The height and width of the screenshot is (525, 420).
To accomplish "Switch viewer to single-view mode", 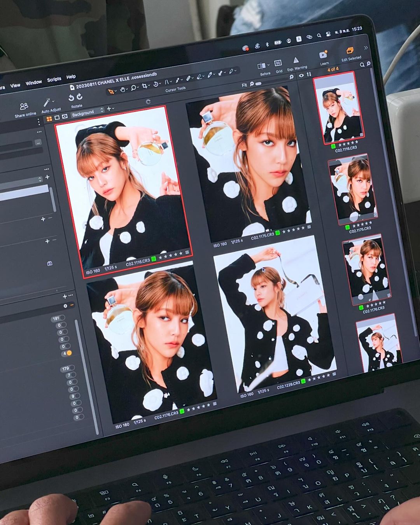I will (57, 117).
